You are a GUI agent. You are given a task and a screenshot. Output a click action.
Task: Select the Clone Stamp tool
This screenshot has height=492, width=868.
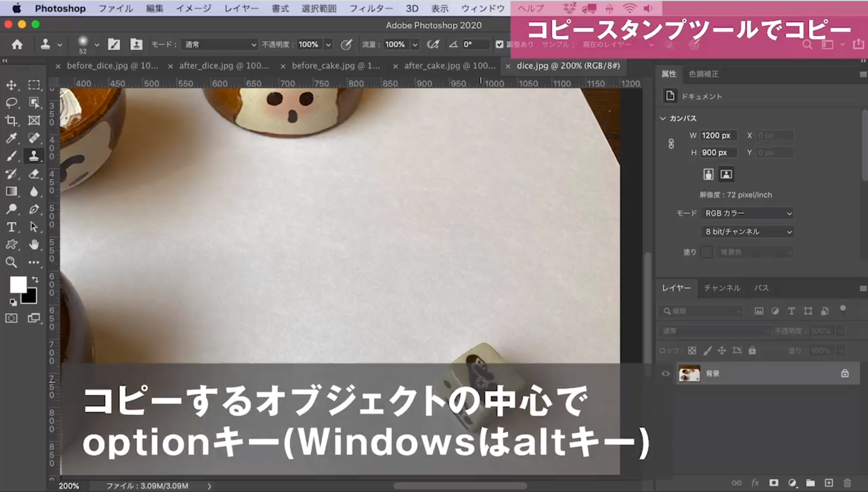click(x=34, y=156)
